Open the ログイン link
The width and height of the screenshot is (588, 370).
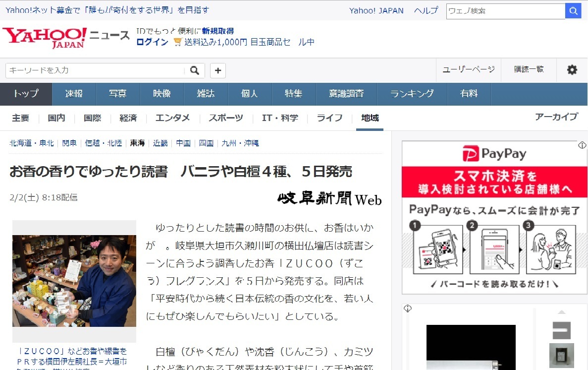152,42
